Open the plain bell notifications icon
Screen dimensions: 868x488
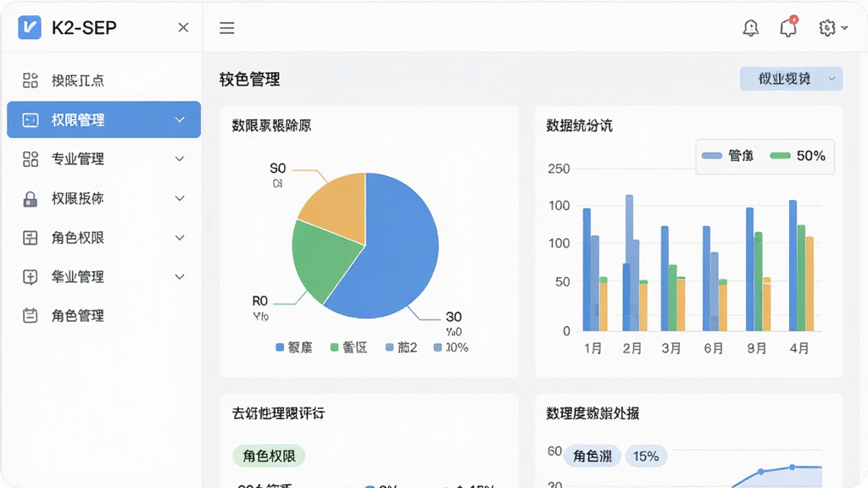click(x=751, y=28)
